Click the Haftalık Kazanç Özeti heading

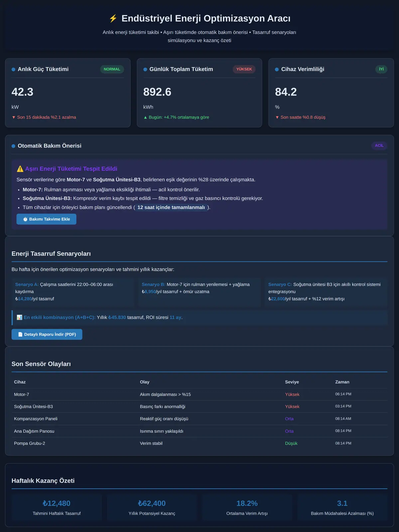(43, 481)
